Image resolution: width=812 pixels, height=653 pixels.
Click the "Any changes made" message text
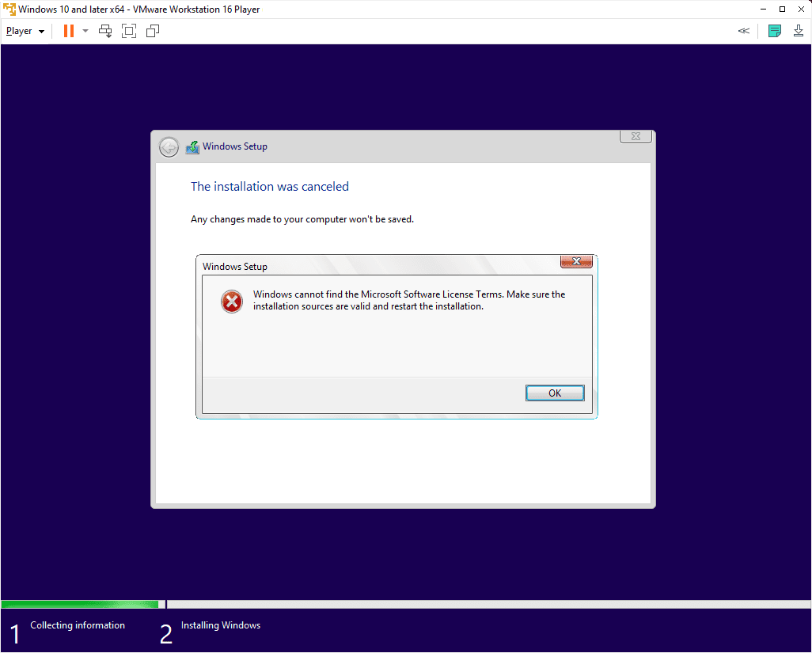(x=302, y=219)
